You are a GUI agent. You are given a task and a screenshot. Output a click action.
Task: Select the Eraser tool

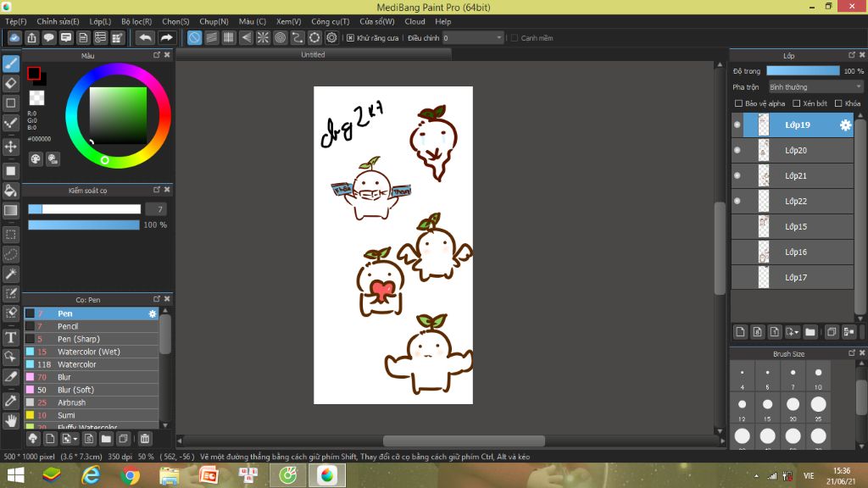[11, 84]
